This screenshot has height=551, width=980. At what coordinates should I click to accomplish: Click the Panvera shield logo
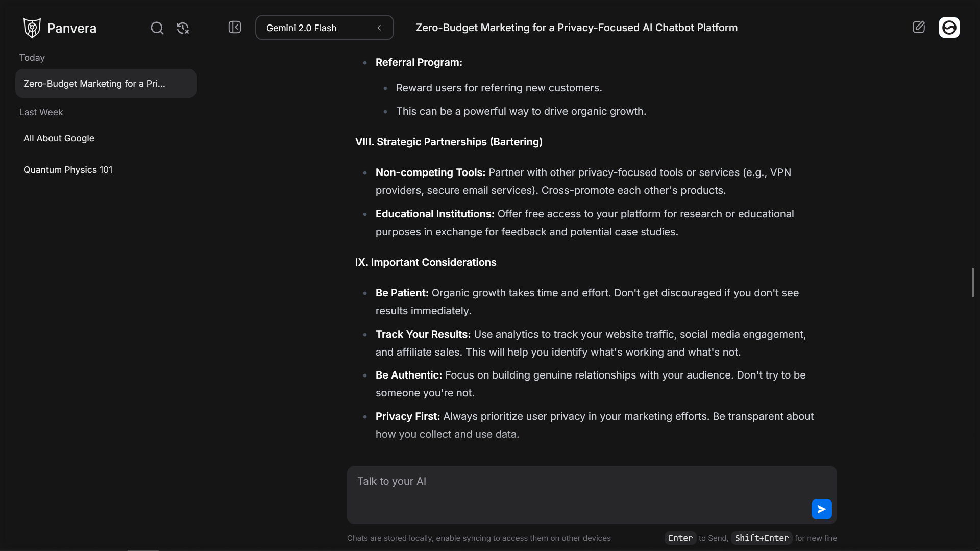32,28
